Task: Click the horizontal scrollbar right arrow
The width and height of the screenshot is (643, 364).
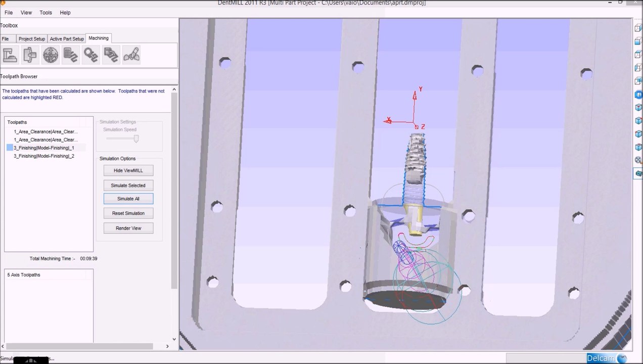Action: [167, 346]
